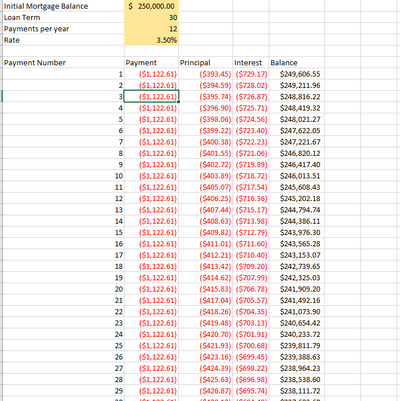Select the Interest column header
Screen dimensions: 400x401
coord(251,63)
